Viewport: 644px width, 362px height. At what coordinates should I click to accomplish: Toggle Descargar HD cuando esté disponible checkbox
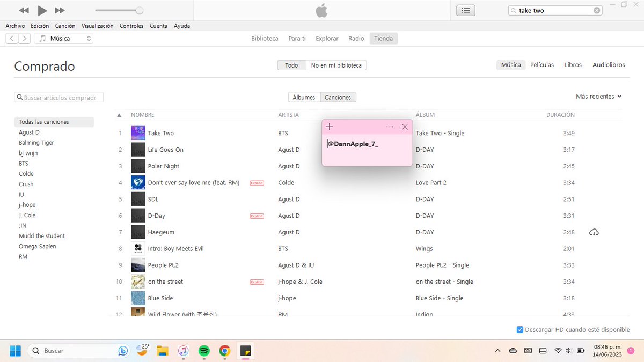(519, 330)
